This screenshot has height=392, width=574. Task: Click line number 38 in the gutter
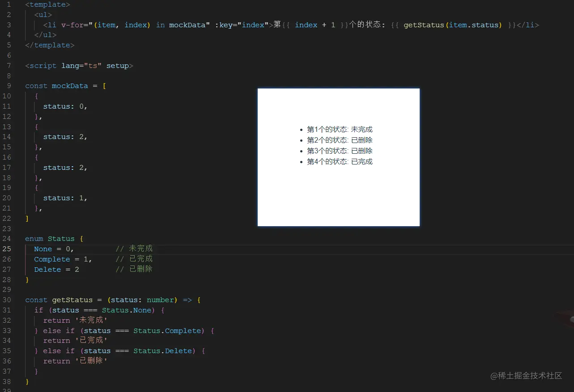6,381
